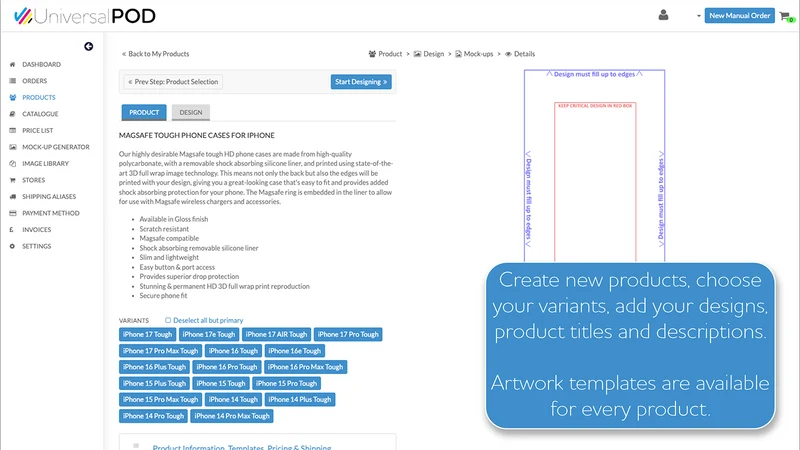Viewport: 800px width, 450px height.
Task: Click the New Manual Order button
Action: point(739,15)
